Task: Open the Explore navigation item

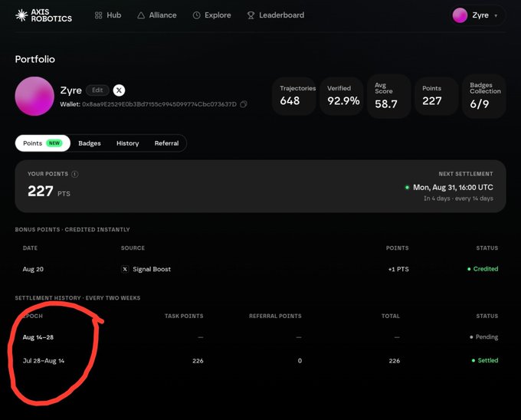Action: (211, 15)
